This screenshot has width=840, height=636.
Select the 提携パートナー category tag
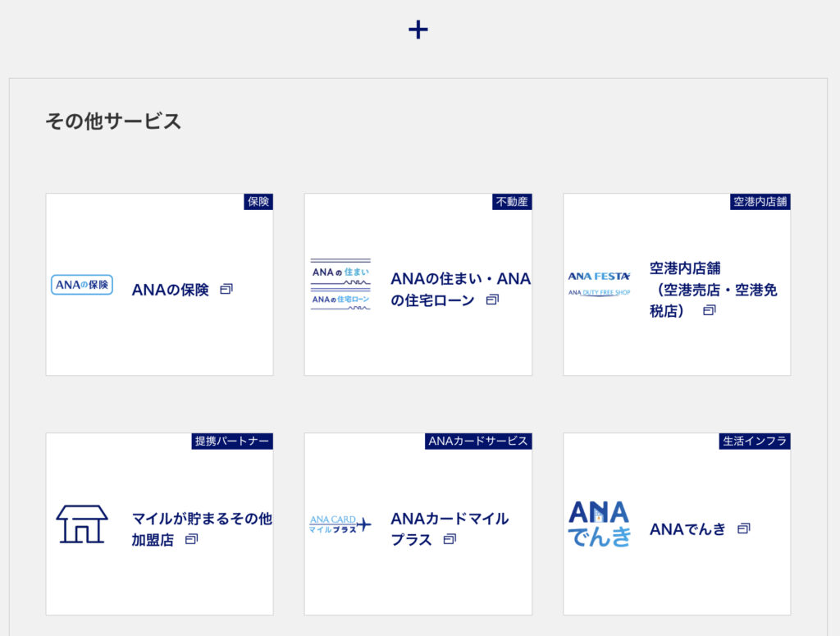click(x=231, y=441)
